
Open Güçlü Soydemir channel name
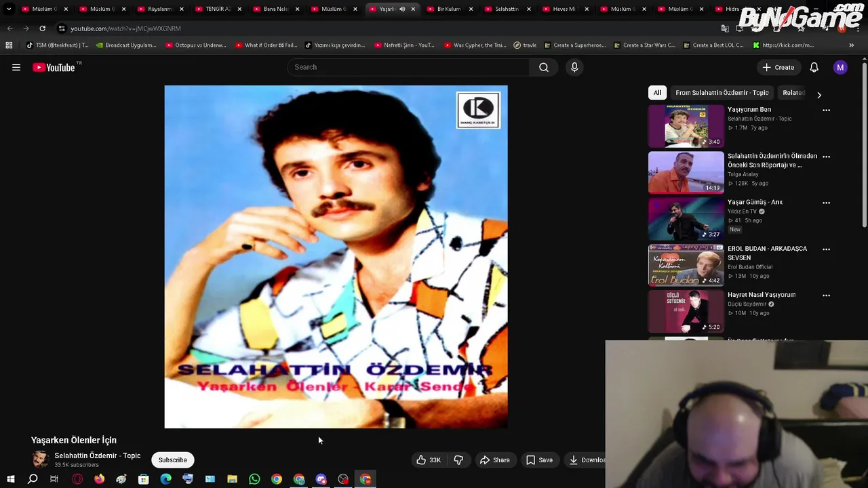coord(747,304)
